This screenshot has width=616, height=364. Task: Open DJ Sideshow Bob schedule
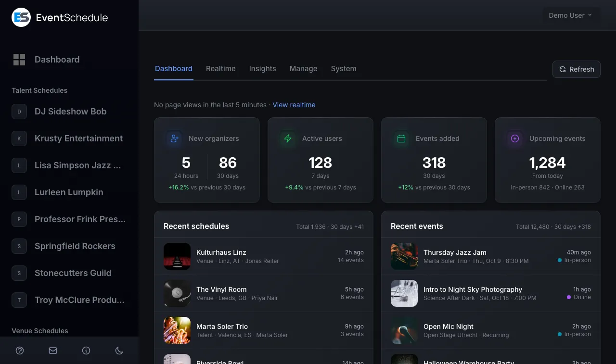[70, 112]
